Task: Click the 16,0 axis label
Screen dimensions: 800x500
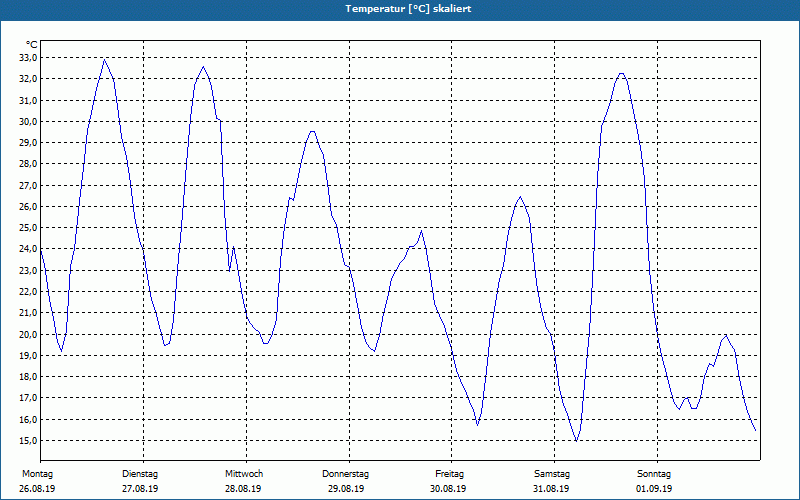Action: pyautogui.click(x=28, y=419)
